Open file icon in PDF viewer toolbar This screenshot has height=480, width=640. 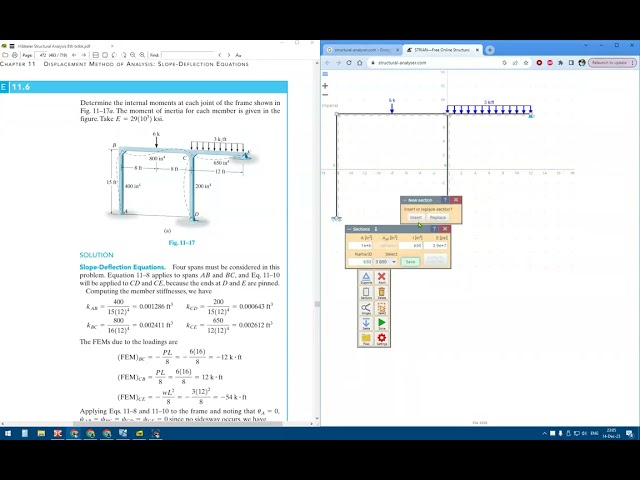(5, 55)
